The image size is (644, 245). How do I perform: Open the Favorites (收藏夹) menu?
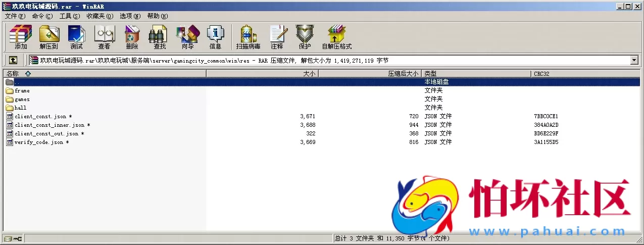coord(100,16)
